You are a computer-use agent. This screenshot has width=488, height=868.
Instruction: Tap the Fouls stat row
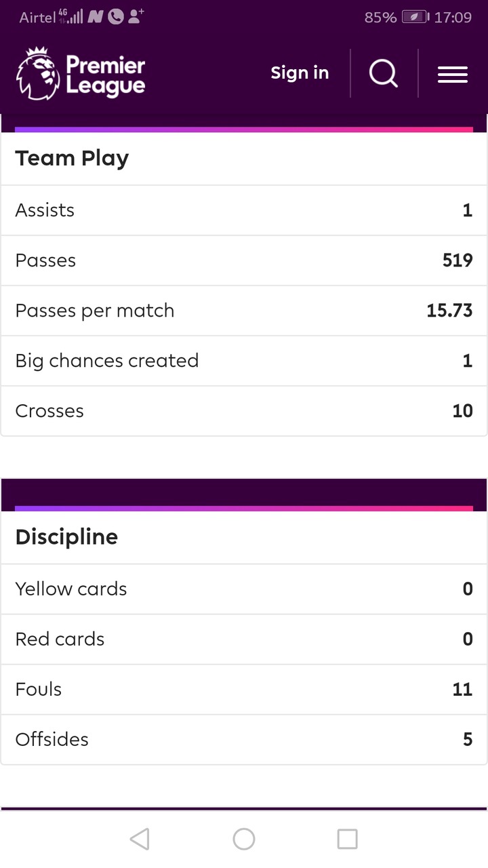[244, 689]
